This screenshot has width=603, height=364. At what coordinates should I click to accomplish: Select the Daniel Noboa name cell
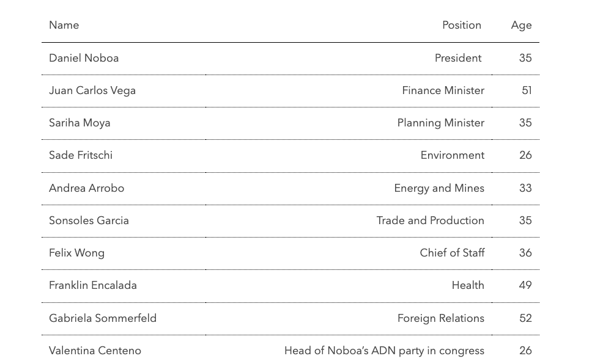84,58
